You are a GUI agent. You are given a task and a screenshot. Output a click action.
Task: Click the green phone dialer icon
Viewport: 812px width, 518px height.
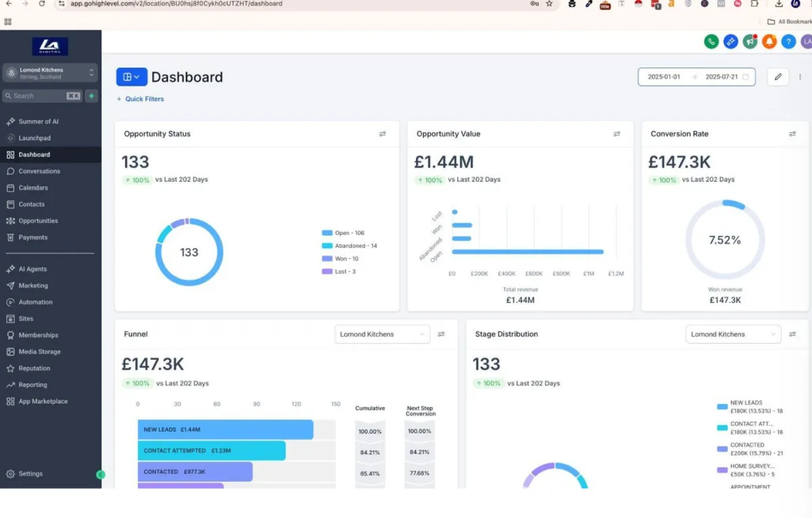[711, 42]
